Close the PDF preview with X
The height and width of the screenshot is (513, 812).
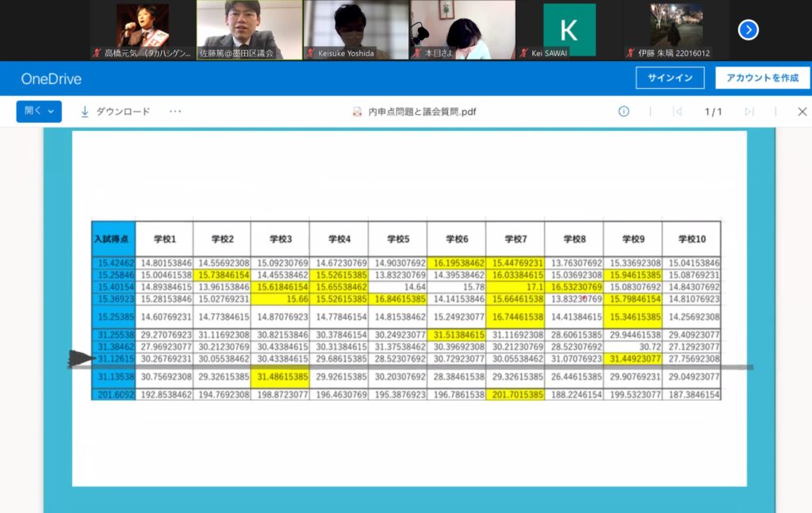click(802, 112)
